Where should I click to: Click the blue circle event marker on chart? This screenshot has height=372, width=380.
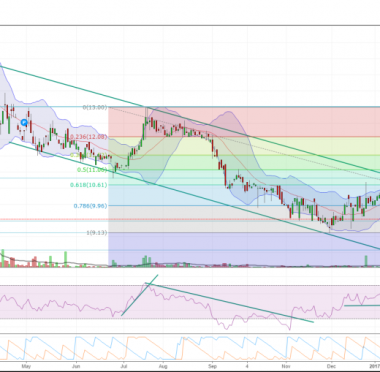point(24,123)
